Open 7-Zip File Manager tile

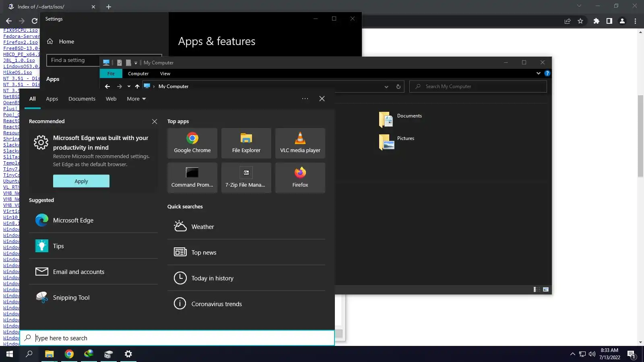246,178
